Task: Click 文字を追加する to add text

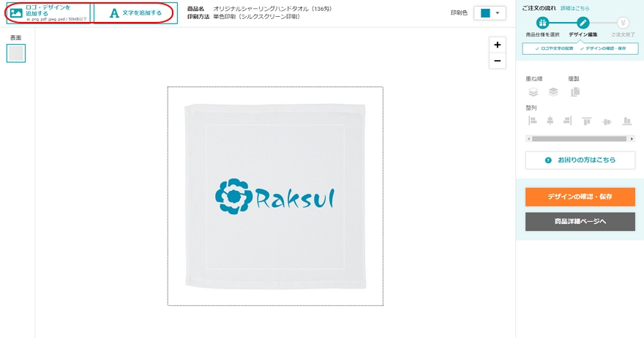Action: 135,12
